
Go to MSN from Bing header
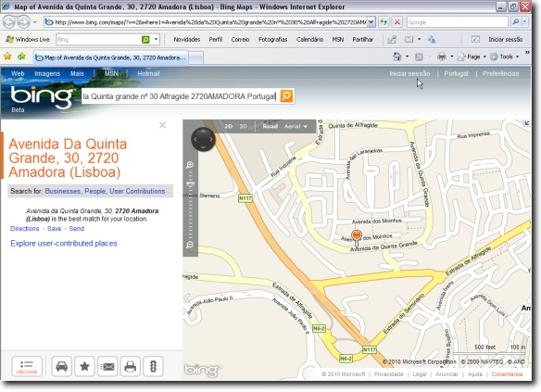pos(111,73)
